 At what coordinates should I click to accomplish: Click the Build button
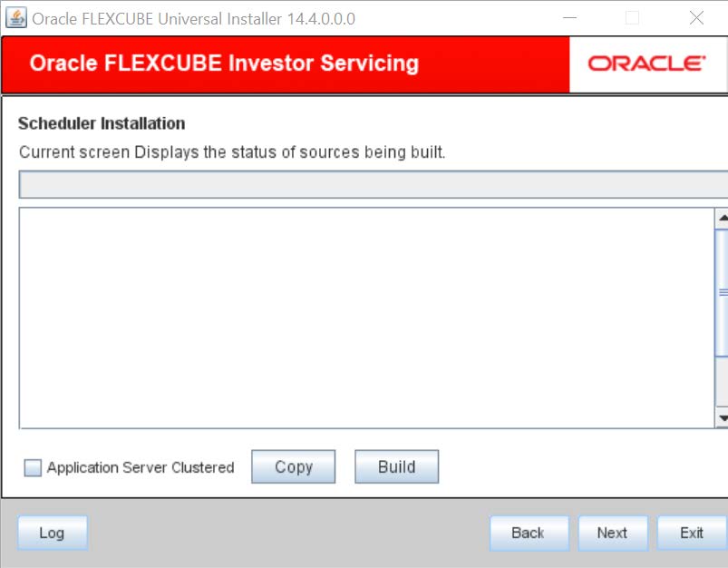pos(396,466)
